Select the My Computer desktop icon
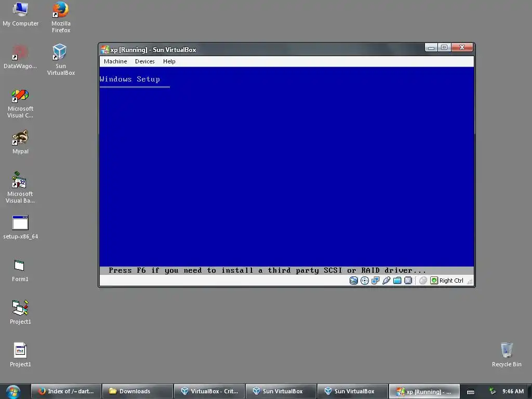The height and width of the screenshot is (399, 532). (20, 14)
